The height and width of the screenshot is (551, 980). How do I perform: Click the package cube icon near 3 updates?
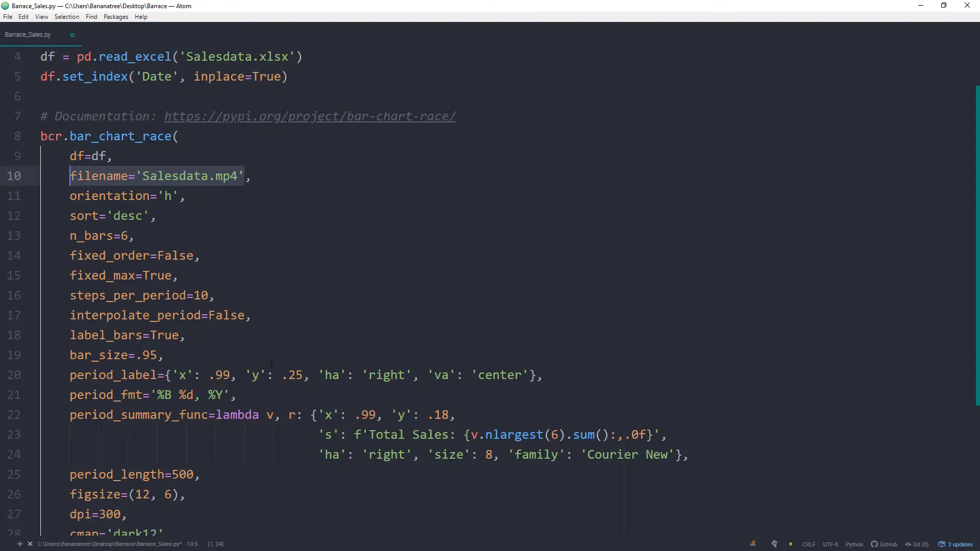pos(942,544)
